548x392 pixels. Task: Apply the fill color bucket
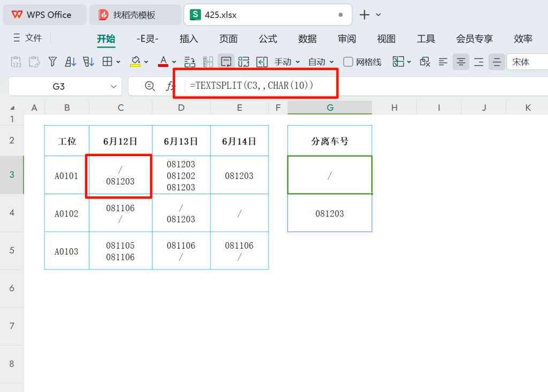click(135, 62)
